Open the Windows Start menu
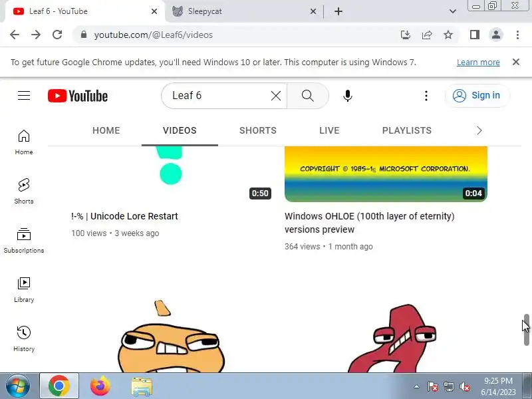The image size is (532, 399). [x=17, y=386]
